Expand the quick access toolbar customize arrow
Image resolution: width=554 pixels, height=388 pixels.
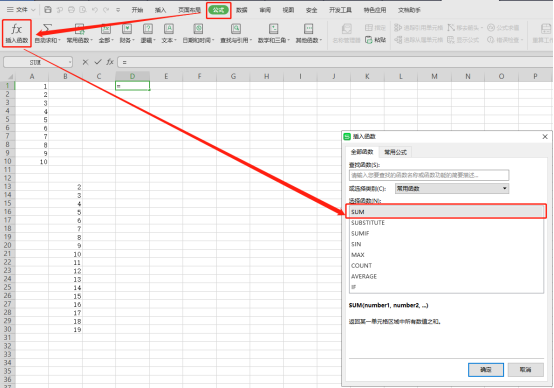click(118, 10)
